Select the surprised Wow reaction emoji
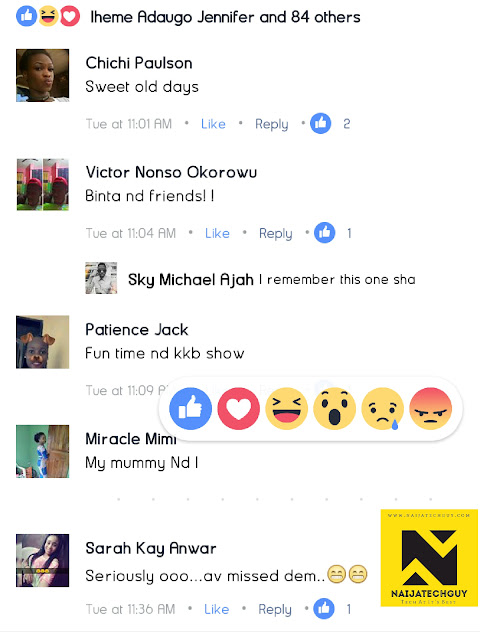This screenshot has width=480, height=640. click(x=334, y=409)
